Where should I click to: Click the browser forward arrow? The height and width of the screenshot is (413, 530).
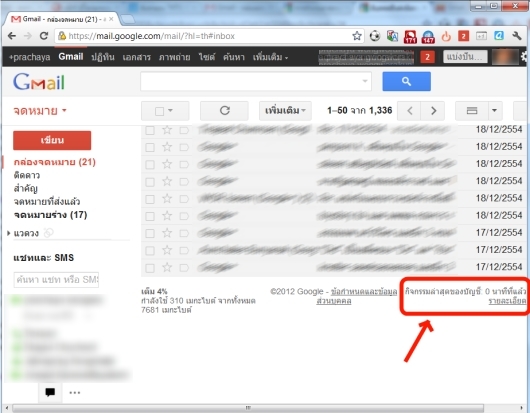tap(28, 36)
